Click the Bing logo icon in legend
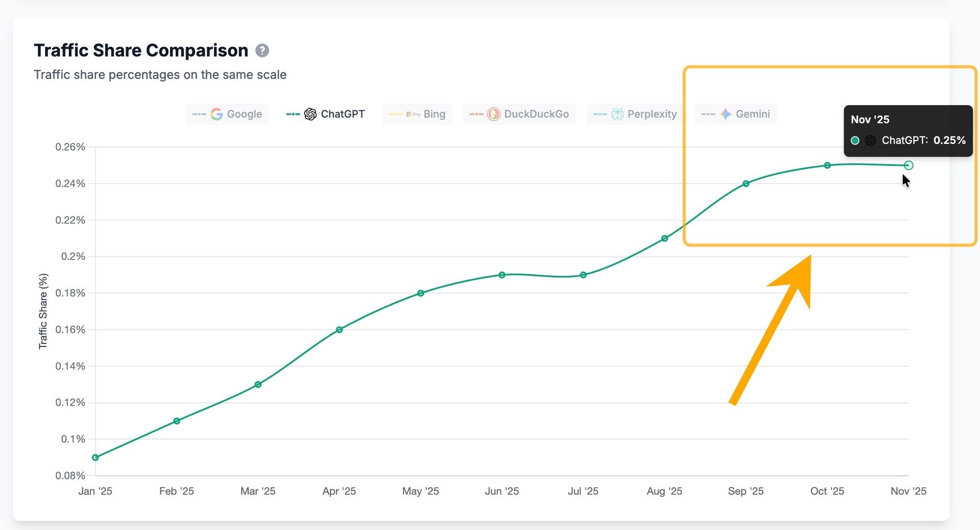This screenshot has width=980, height=530. click(413, 114)
